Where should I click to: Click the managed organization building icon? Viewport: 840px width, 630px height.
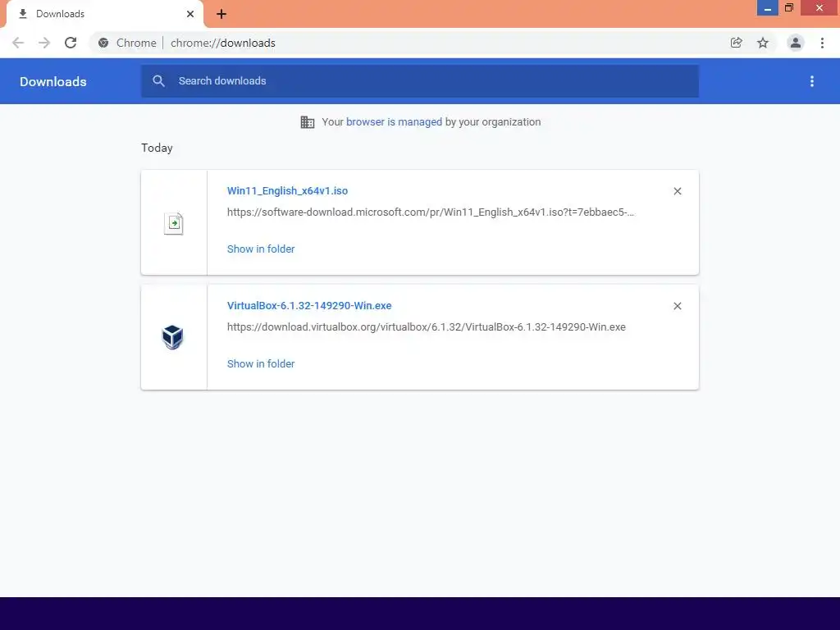point(308,122)
